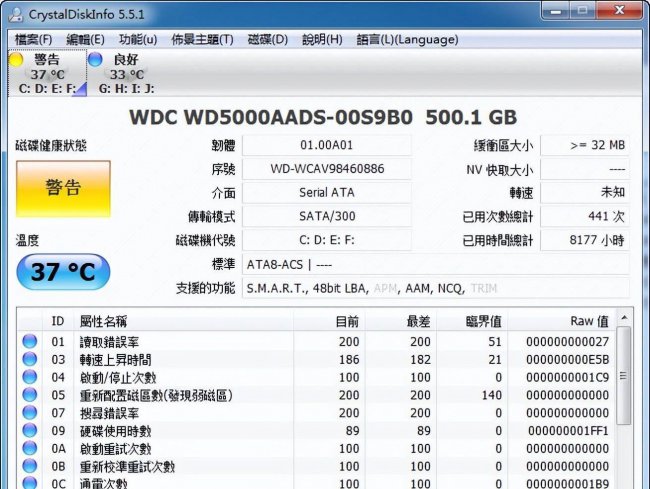
Task: Click the transfer mode field SATA/300
Action: [327, 216]
